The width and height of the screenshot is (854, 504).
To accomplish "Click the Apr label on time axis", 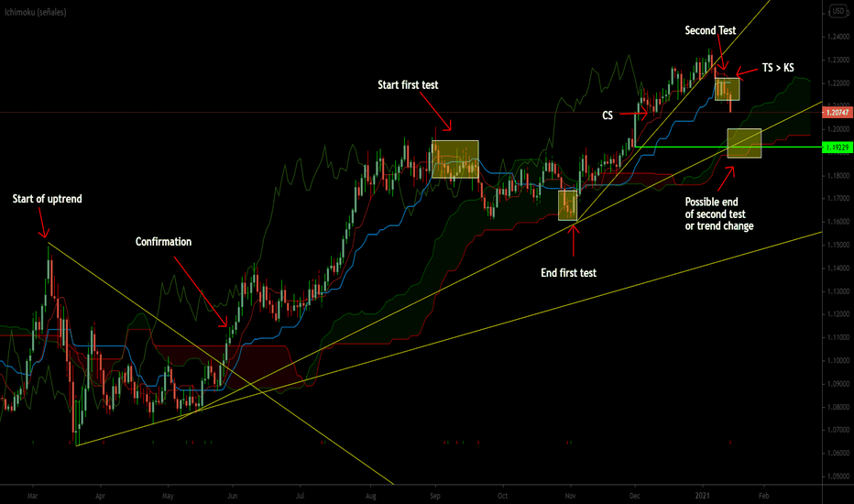I will coord(100,496).
